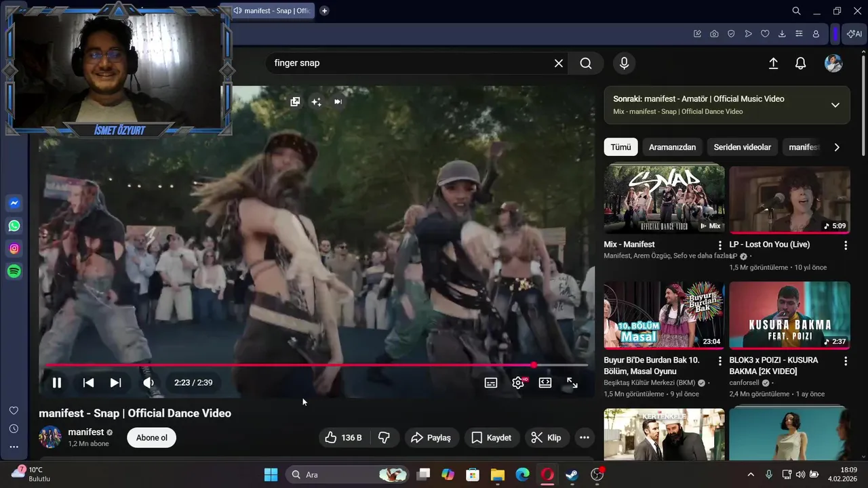Click the upload arrow icon in the YouTube header

pyautogui.click(x=773, y=63)
